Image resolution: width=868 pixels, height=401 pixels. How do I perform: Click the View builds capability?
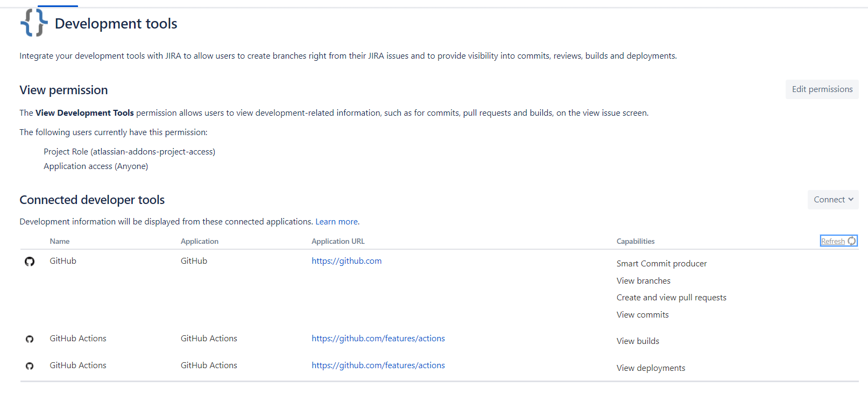[638, 341]
